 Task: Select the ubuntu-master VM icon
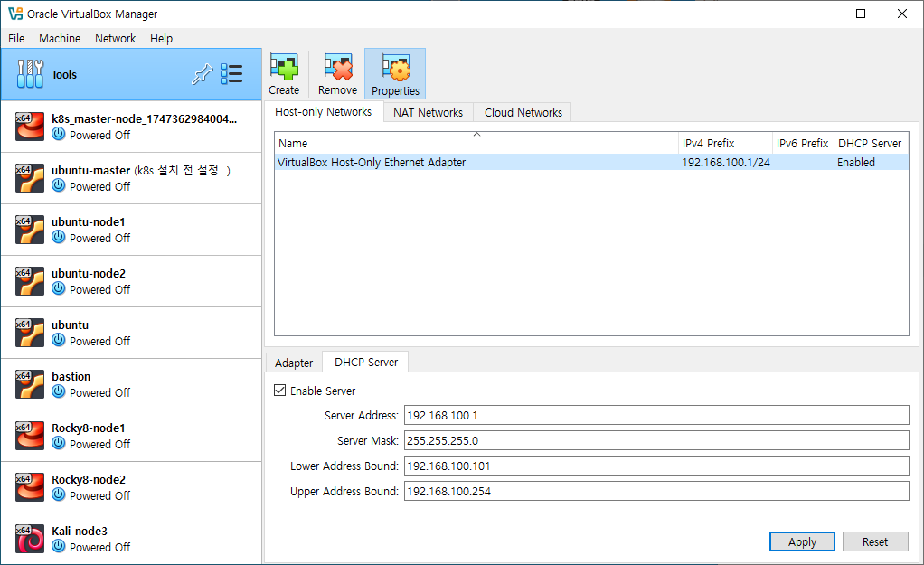[30, 178]
